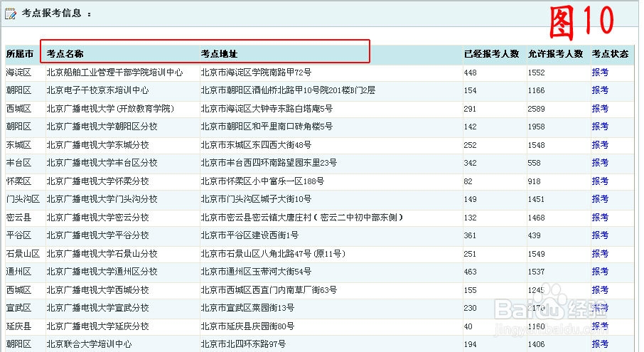
Task: Click the 考点状态 column header
Action: [611, 54]
